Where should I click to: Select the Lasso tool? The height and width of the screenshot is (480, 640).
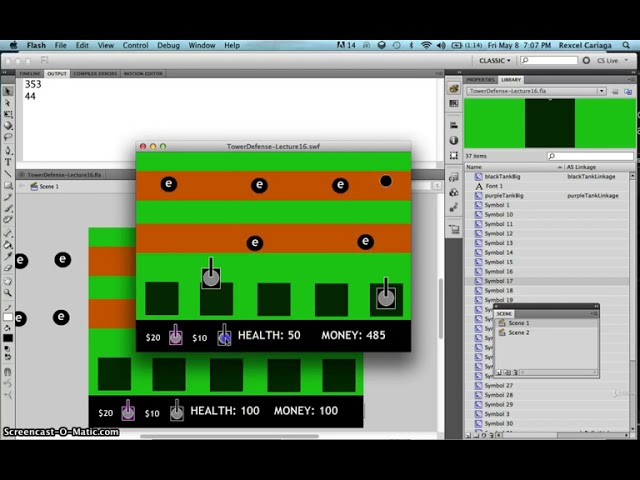tap(8, 137)
